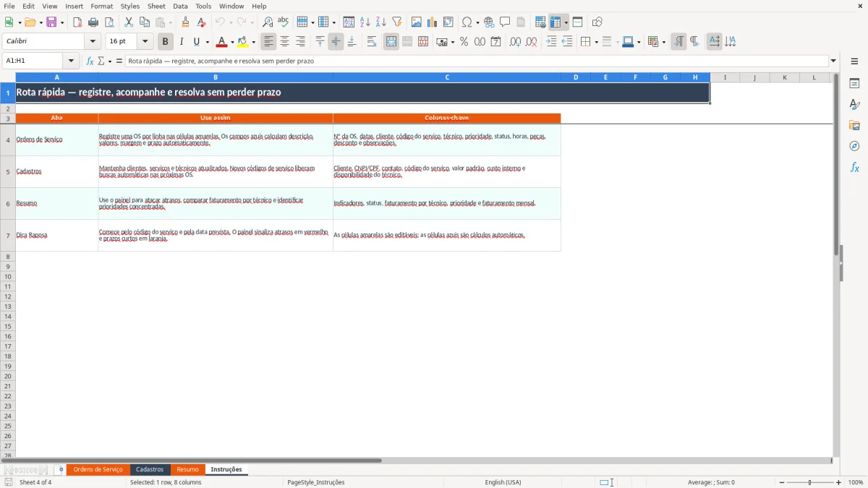Open sidebar Navigator compass icon
This screenshot has width=868, height=488.
[854, 146]
